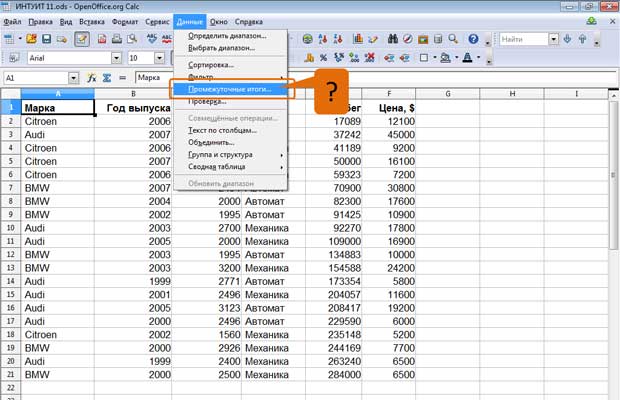The height and width of the screenshot is (400, 620).
Task: Choose Определить диапазон menu entry
Action: tap(231, 36)
